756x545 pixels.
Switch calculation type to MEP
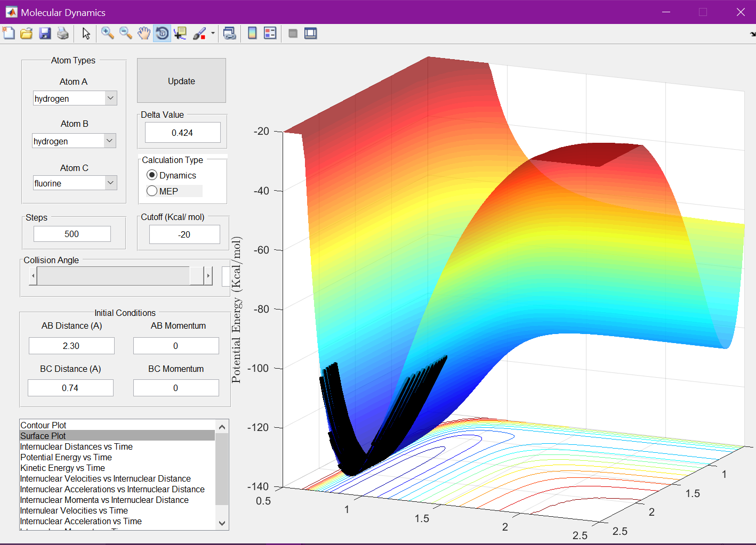152,191
